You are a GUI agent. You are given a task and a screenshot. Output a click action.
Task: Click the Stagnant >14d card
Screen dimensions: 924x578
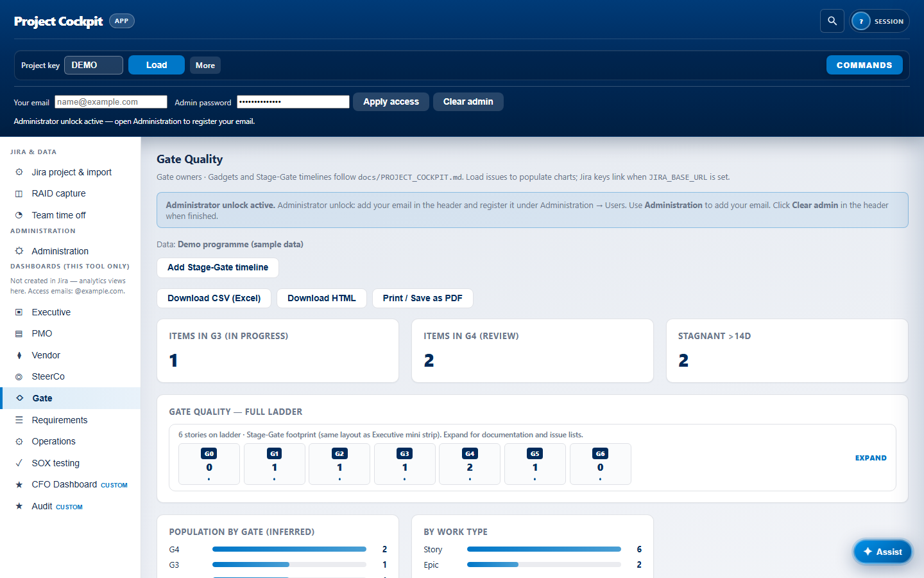click(x=787, y=351)
